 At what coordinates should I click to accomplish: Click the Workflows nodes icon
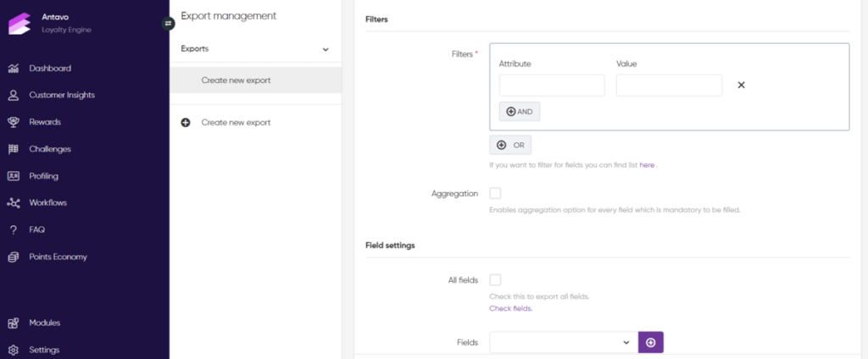(14, 203)
